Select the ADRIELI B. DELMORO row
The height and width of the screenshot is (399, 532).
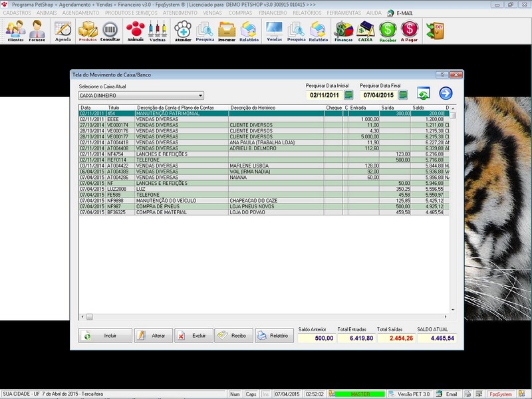click(264, 148)
